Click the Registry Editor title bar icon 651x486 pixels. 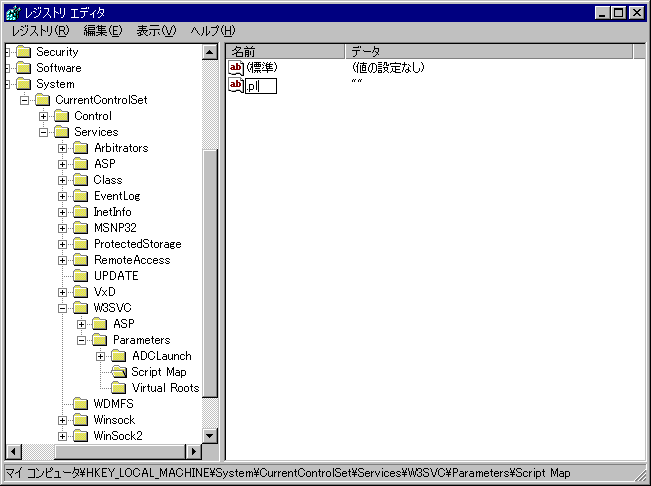pos(14,12)
